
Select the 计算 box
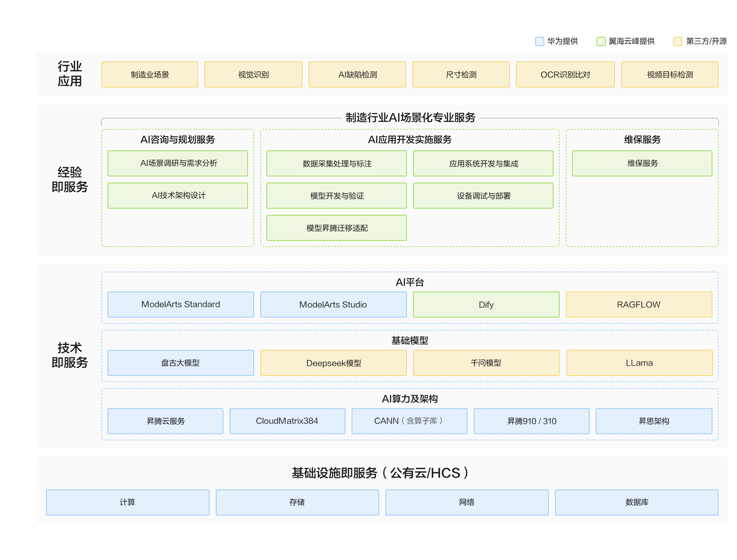point(128,502)
